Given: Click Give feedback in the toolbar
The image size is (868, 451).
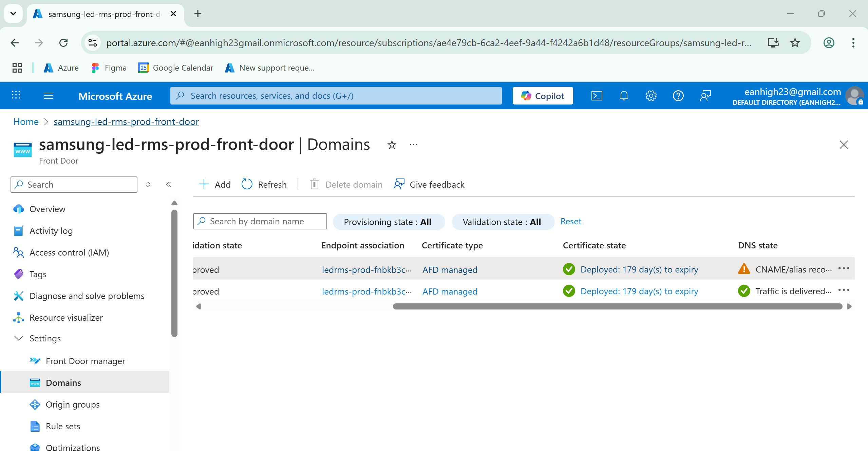Looking at the screenshot, I should coord(429,185).
